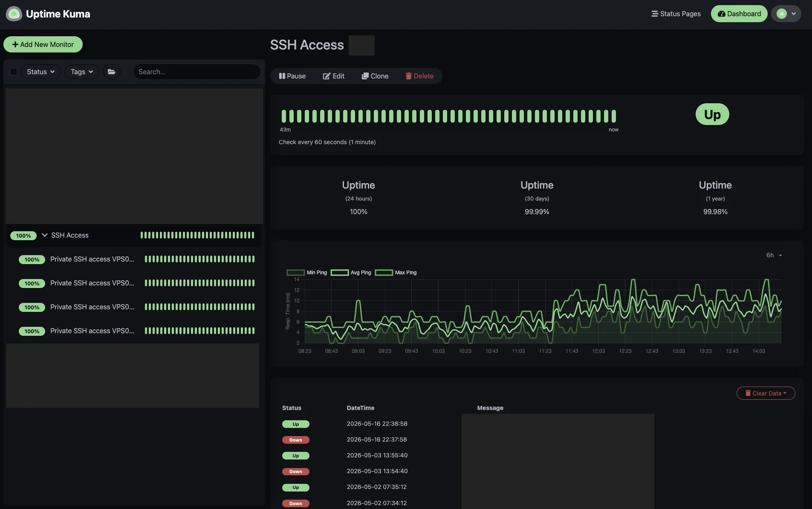
Task: Click the 100% badge of SSH Access group
Action: pos(23,236)
